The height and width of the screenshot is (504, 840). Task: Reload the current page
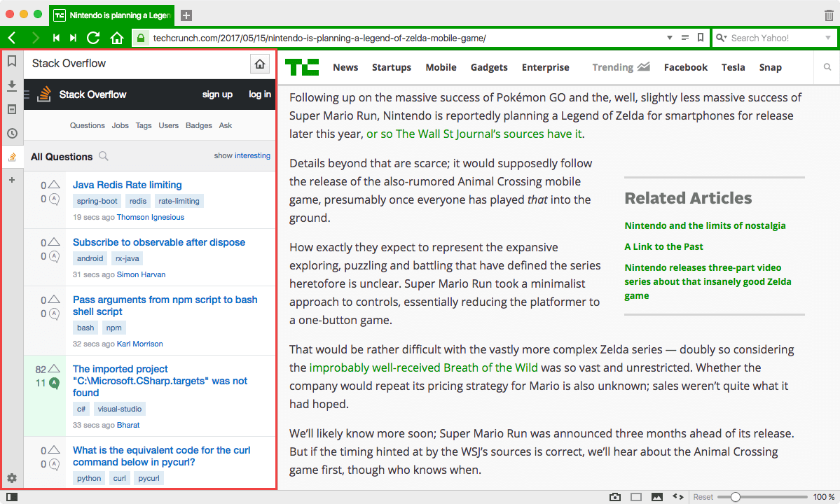click(93, 38)
